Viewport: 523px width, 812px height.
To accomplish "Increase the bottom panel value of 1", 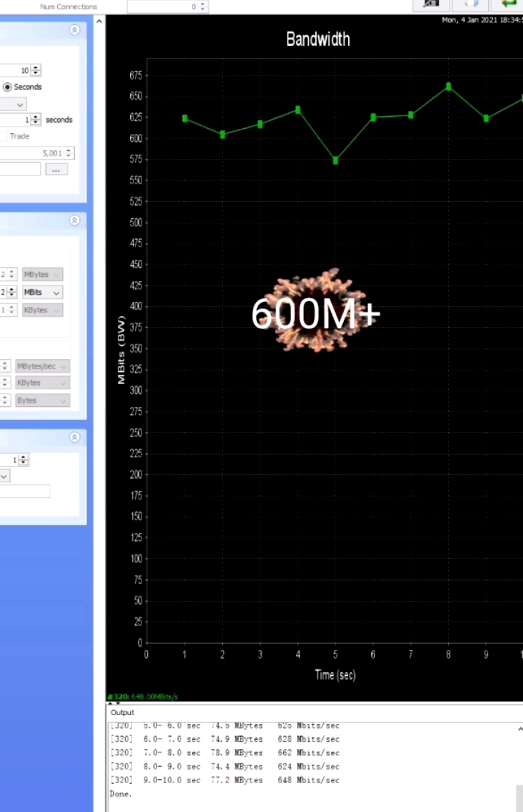I will 23,457.
